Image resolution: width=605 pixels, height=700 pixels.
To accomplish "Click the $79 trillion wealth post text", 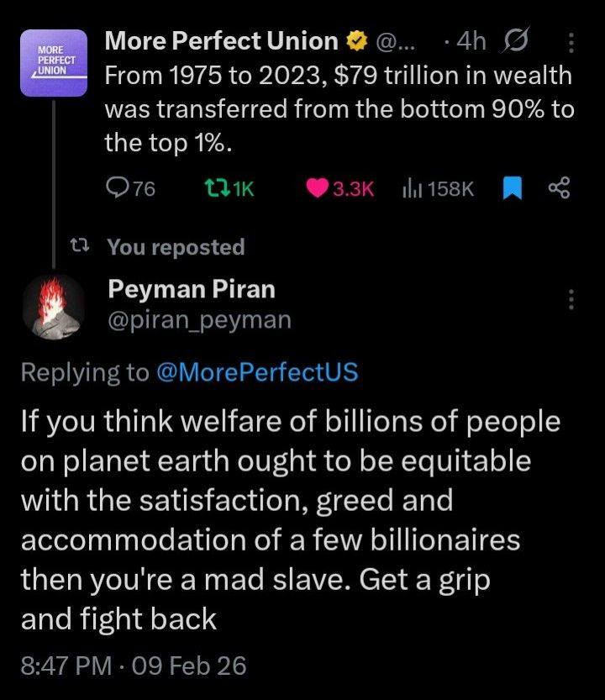I will [x=336, y=109].
